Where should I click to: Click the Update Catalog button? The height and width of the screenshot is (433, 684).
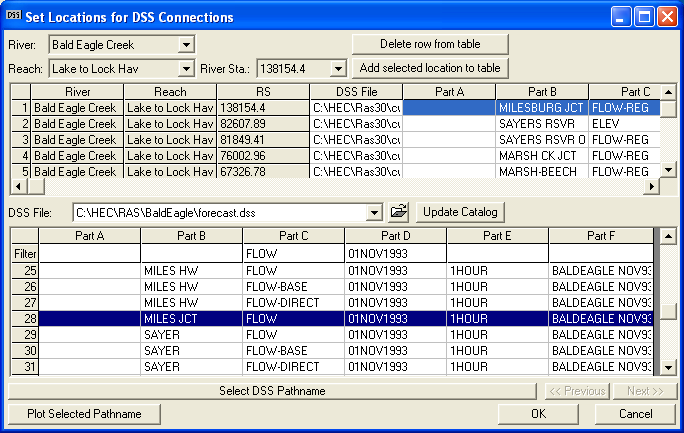[x=459, y=212]
